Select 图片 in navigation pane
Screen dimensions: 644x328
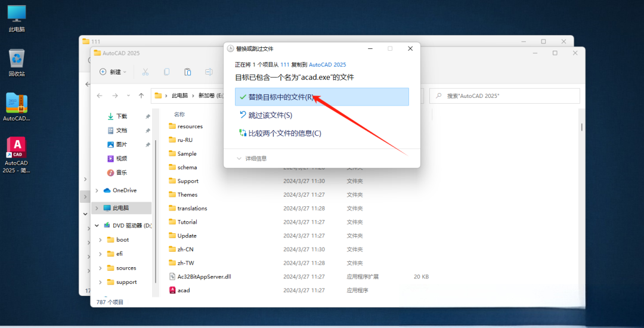122,144
